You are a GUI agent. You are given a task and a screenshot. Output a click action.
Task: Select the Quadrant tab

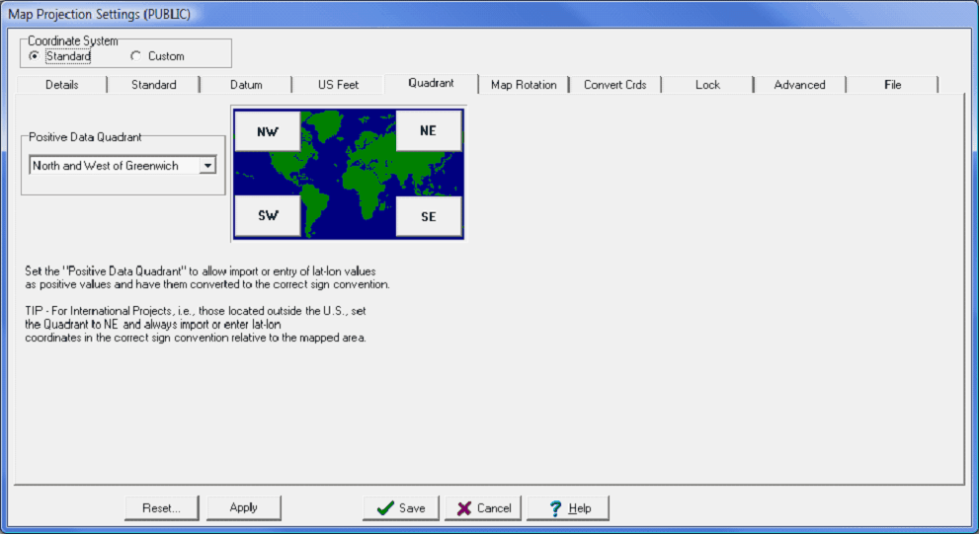coord(431,84)
